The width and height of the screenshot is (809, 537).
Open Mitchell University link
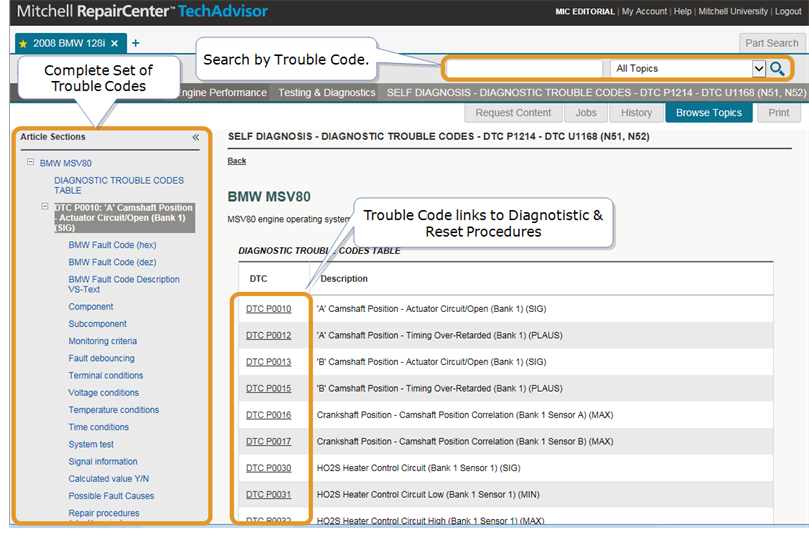tap(733, 11)
